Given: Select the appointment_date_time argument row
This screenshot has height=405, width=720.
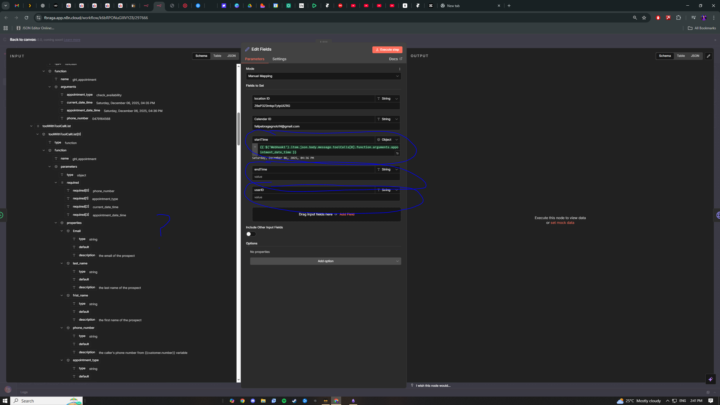Looking at the screenshot, I should (112, 111).
